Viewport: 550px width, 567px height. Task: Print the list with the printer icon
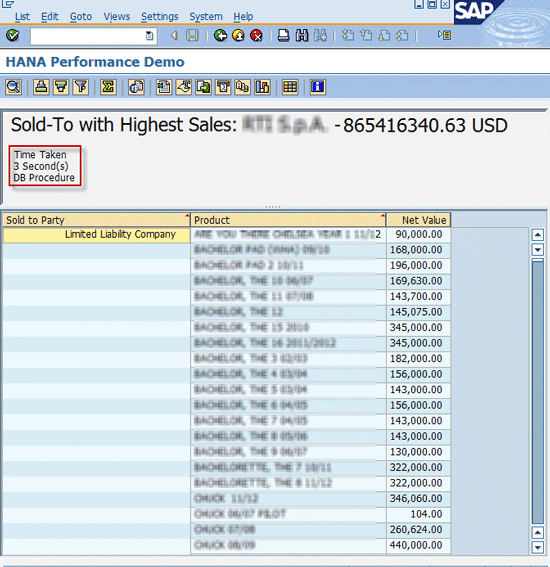tap(283, 35)
